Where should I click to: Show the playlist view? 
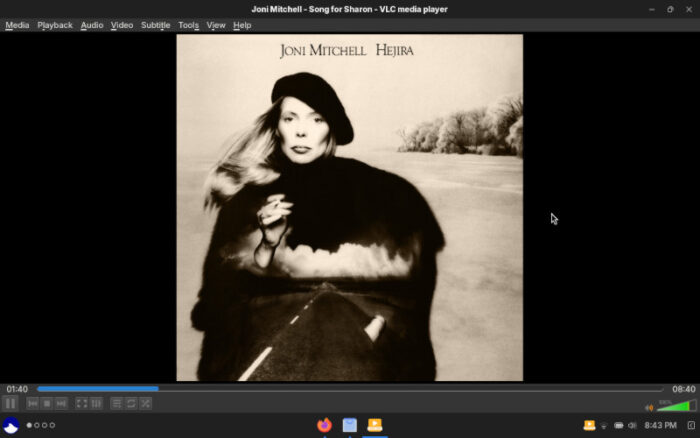[117, 404]
